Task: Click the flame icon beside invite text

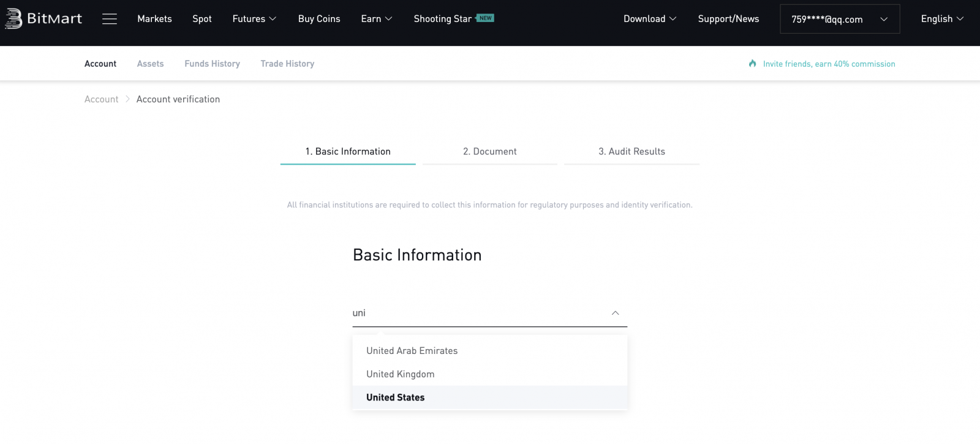Action: pos(752,64)
